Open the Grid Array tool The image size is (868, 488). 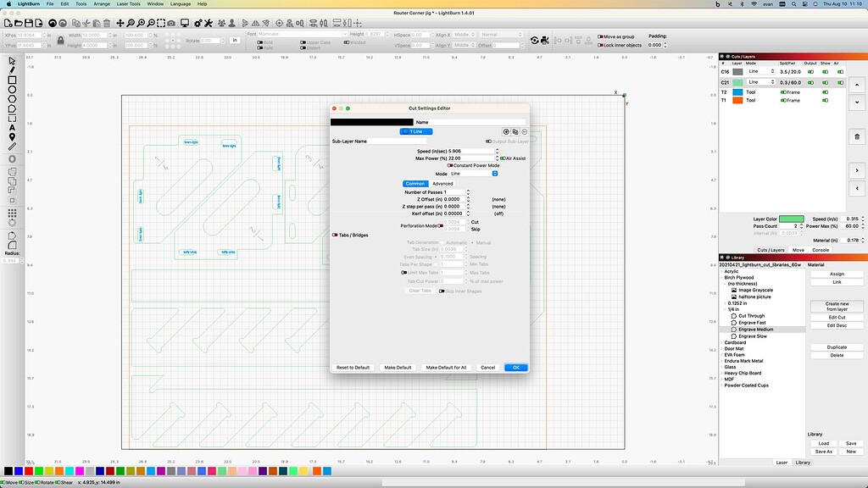click(12, 213)
